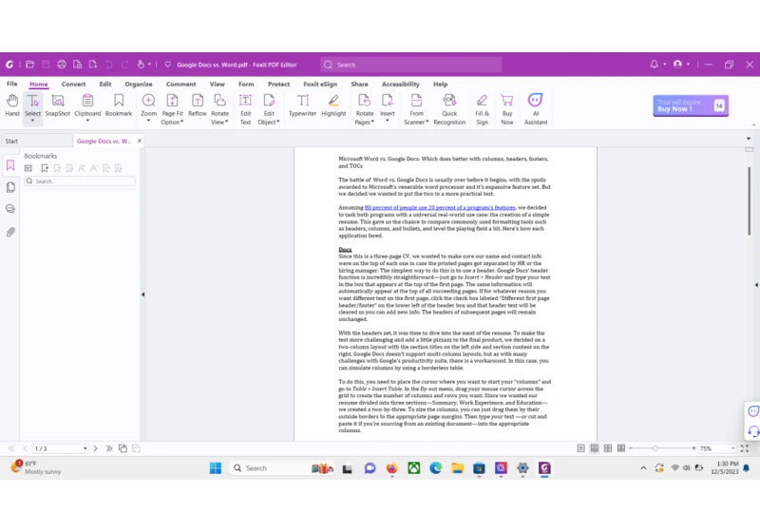760x532 pixels.
Task: Open the notifications bell dropdown
Action: click(664, 65)
